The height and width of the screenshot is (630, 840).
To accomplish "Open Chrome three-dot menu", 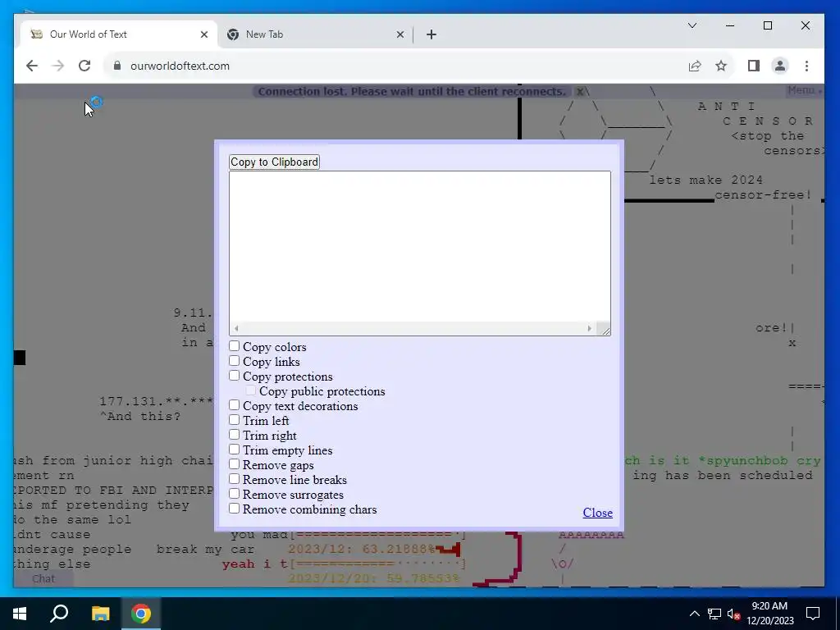I will [806, 66].
